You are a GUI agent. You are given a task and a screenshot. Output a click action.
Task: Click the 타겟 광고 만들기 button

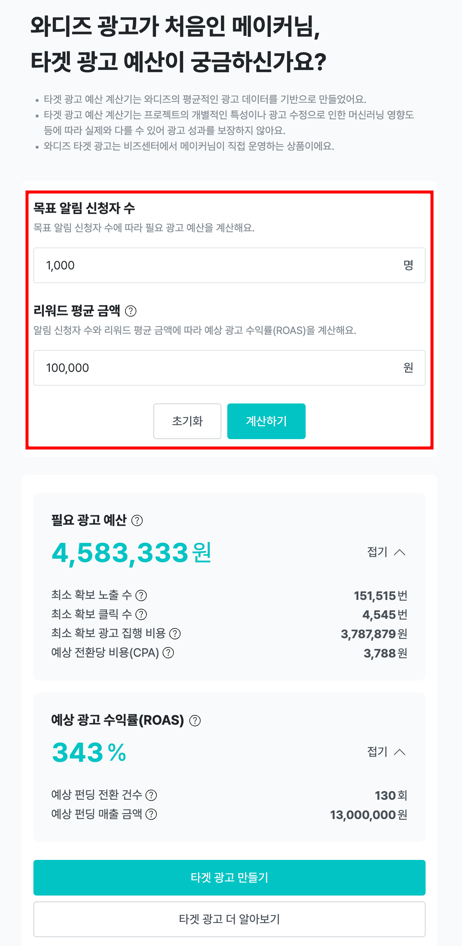[x=229, y=877]
